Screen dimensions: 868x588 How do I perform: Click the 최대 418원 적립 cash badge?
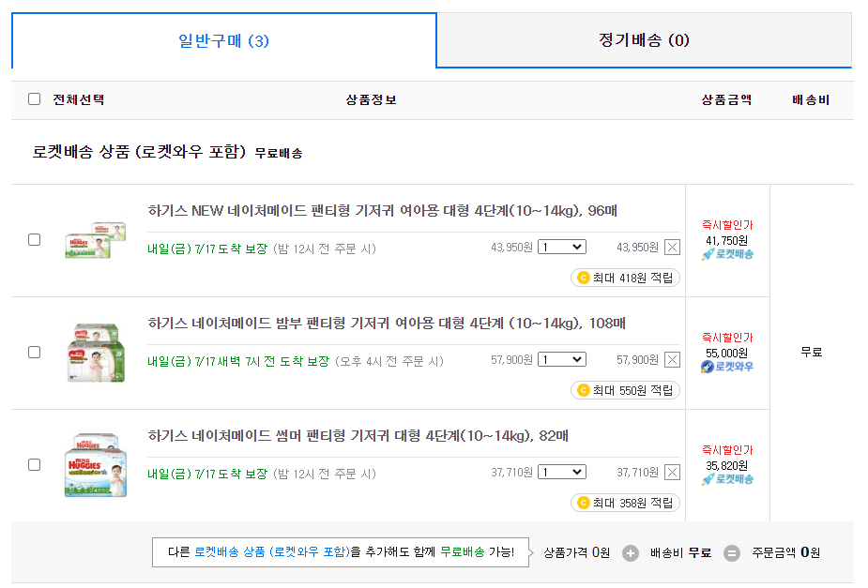pyautogui.click(x=625, y=278)
